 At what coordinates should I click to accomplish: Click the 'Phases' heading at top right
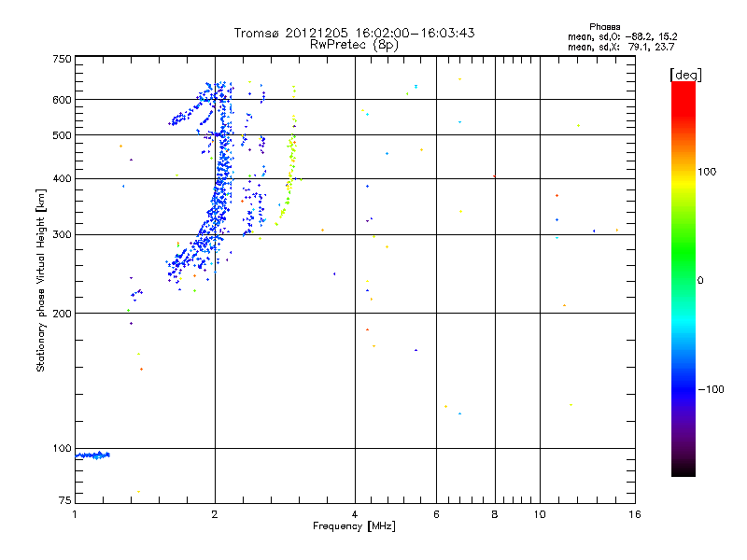click(x=604, y=27)
